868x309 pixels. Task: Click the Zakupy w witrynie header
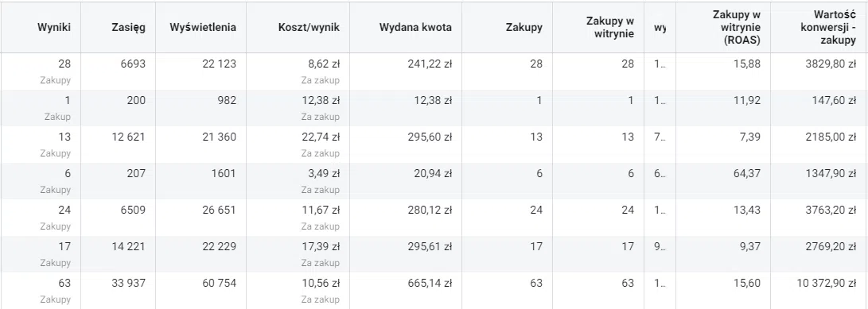[610, 28]
